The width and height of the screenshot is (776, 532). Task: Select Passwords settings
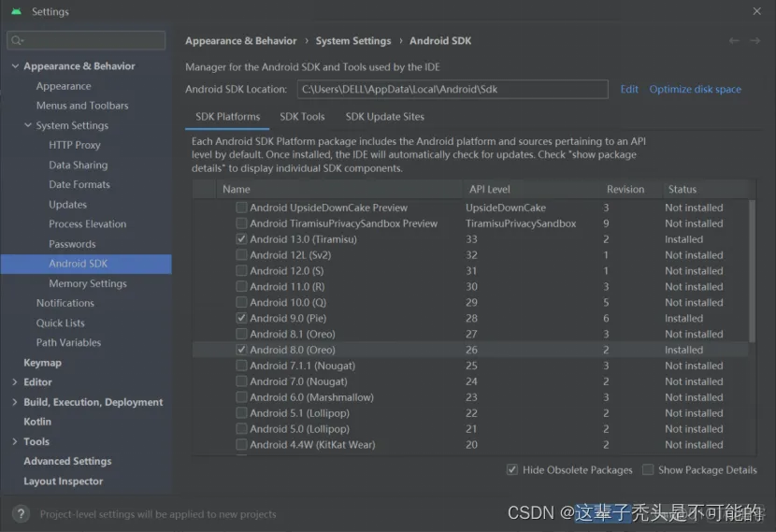[72, 244]
